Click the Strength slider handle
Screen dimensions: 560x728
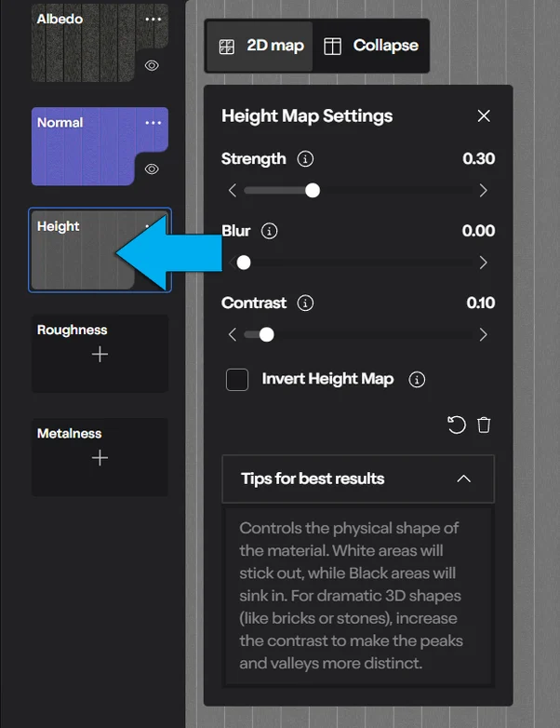tap(313, 190)
